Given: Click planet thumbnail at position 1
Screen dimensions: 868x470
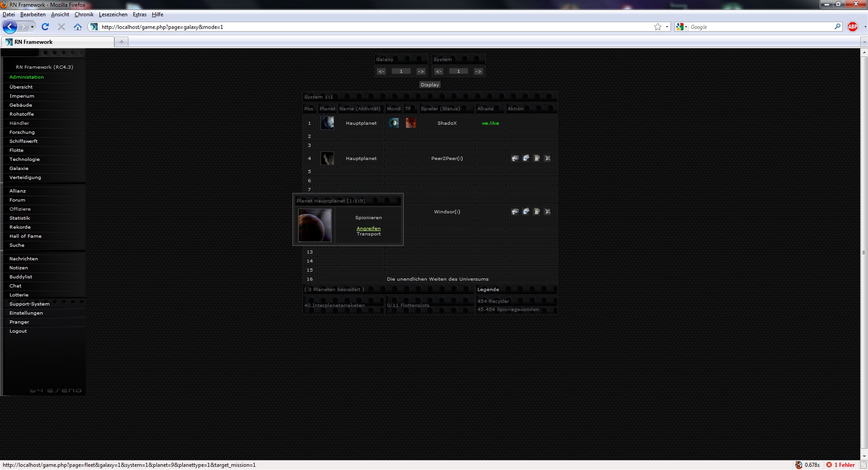Looking at the screenshot, I should 327,123.
